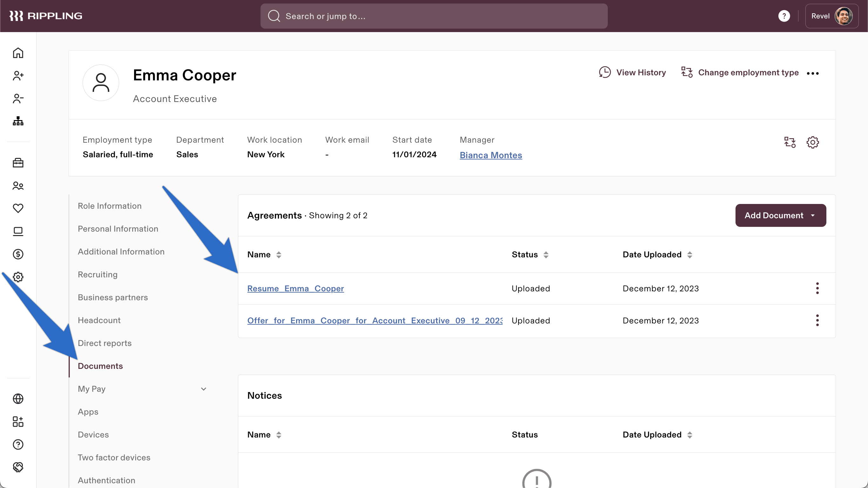Open the Add Employee icon
Viewport: 868px width, 488px height.
point(18,76)
